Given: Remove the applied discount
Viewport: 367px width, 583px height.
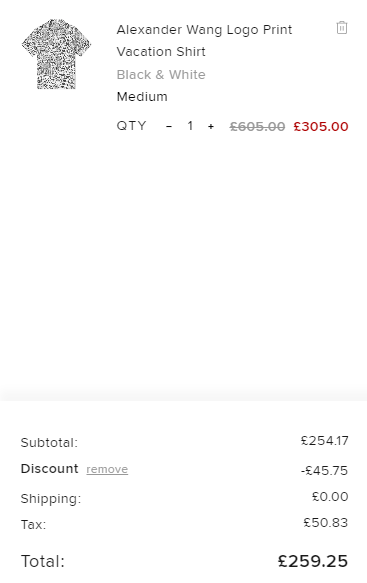Looking at the screenshot, I should [x=107, y=469].
